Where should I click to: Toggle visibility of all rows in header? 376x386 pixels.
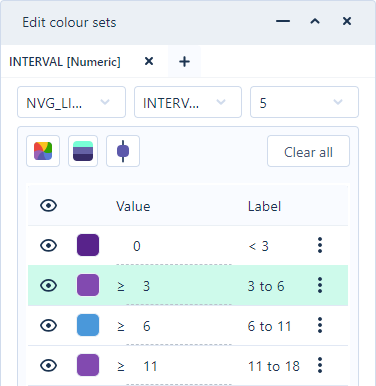49,206
